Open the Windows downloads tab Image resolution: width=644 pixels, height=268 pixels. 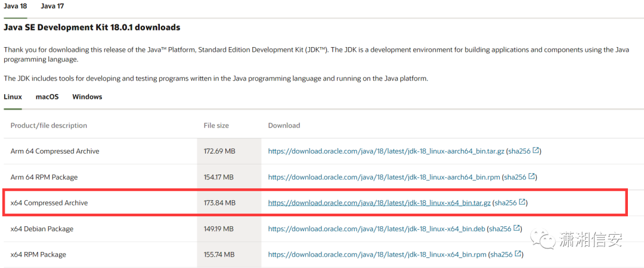pyautogui.click(x=87, y=97)
